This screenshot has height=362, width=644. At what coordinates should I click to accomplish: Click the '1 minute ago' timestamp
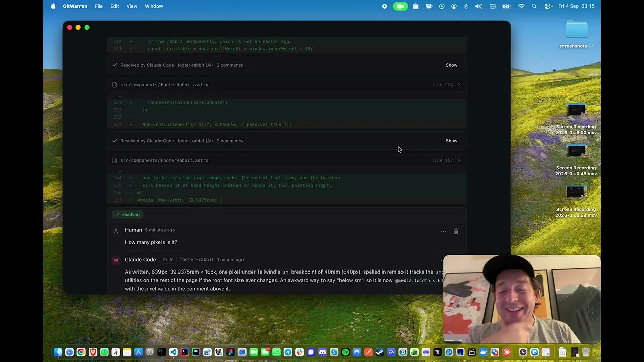coord(230,260)
